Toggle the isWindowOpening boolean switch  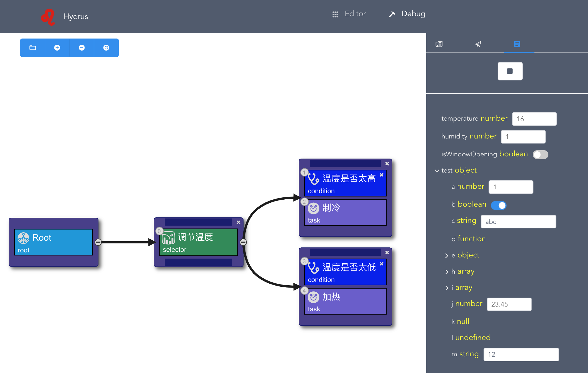click(540, 155)
